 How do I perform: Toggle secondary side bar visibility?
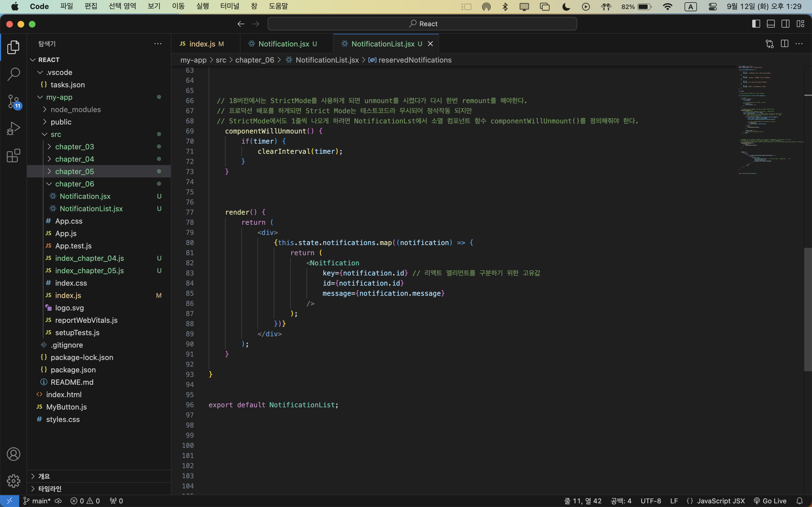[x=785, y=24]
